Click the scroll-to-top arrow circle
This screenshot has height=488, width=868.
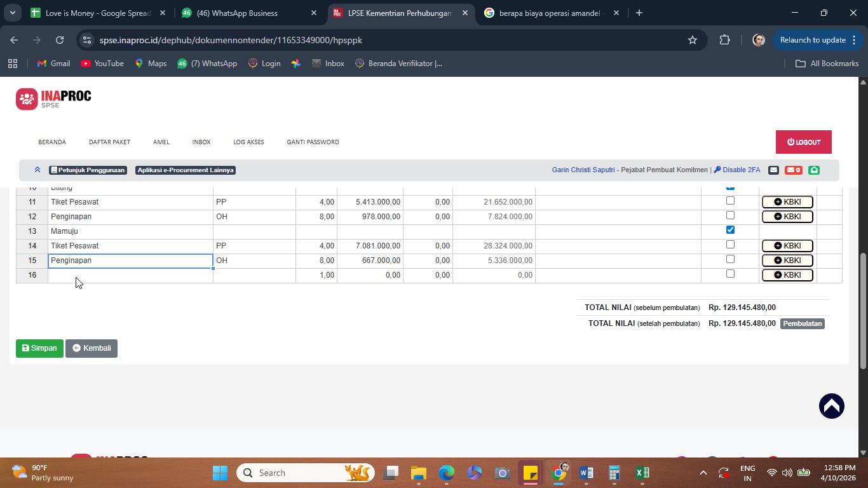[x=831, y=406]
